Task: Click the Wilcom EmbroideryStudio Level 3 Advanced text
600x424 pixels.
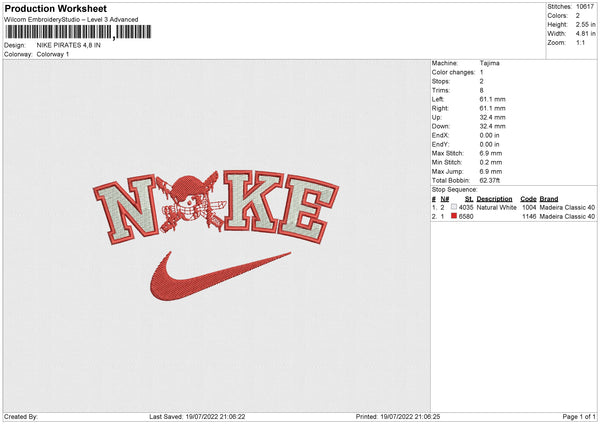Action: pyautogui.click(x=71, y=20)
